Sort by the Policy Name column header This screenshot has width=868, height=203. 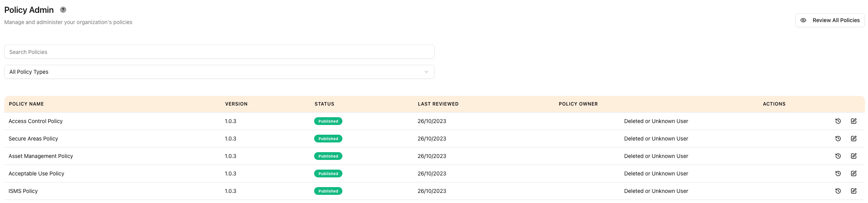coord(26,104)
